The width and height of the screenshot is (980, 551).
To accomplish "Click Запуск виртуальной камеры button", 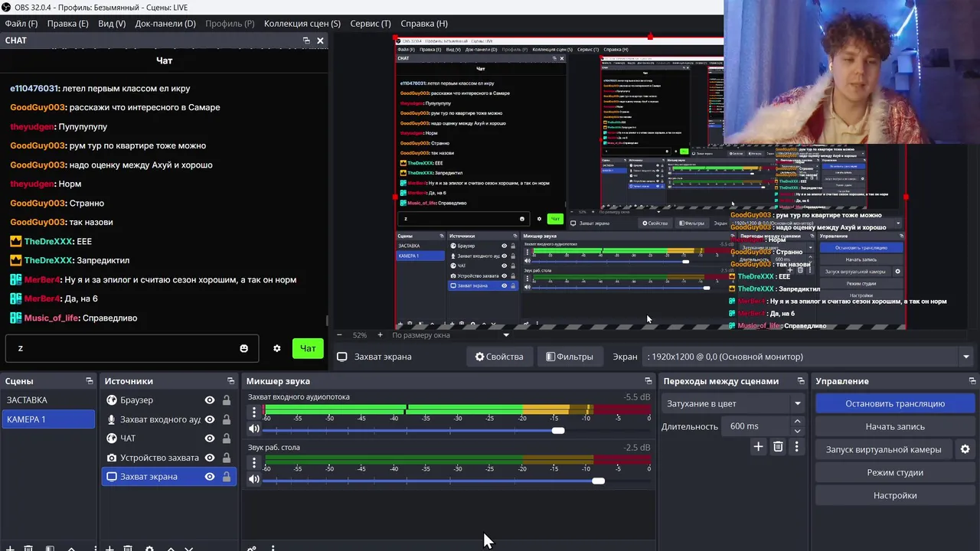I will click(884, 449).
